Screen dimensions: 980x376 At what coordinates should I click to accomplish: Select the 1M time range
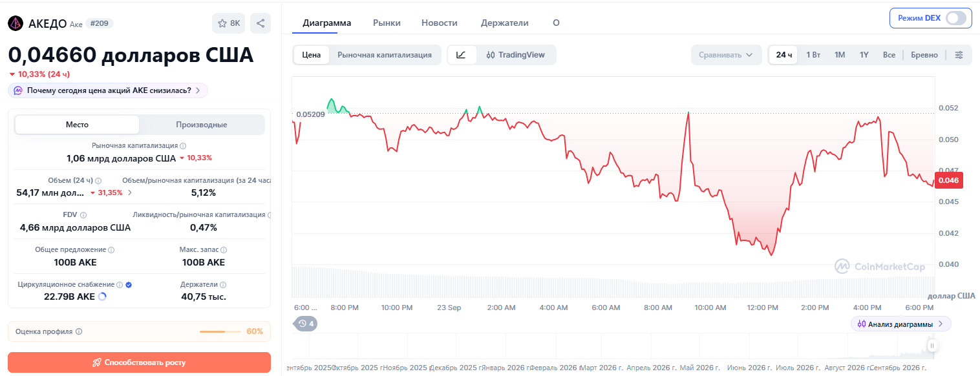click(840, 55)
